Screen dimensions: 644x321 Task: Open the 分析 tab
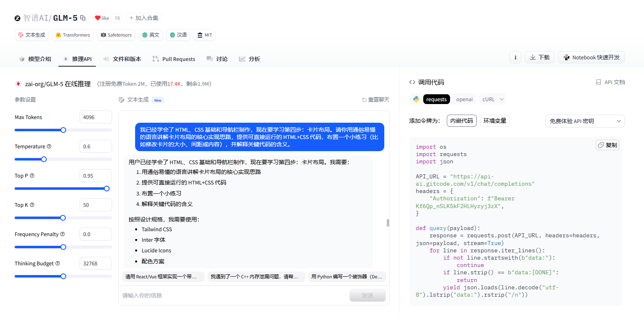[250, 59]
